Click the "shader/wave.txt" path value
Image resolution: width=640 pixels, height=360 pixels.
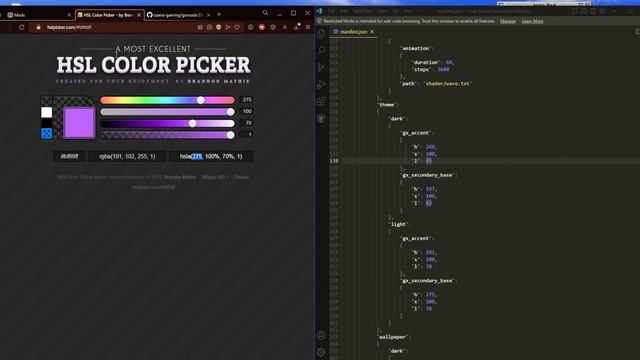(447, 83)
